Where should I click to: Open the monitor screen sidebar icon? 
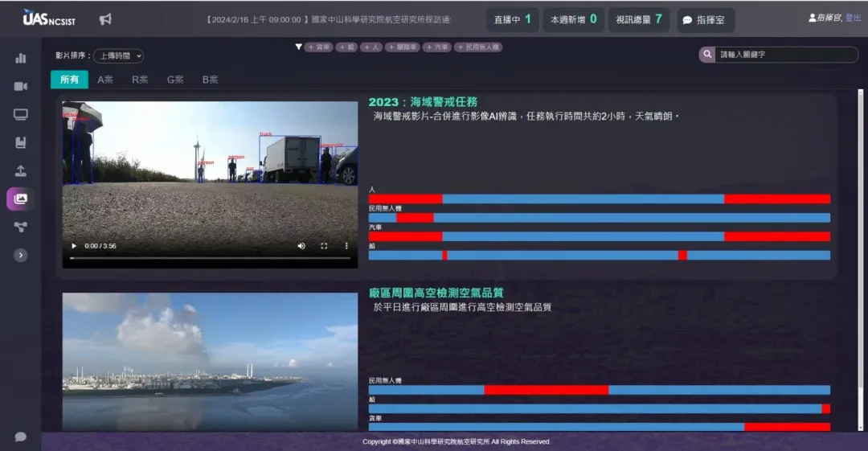(20, 115)
